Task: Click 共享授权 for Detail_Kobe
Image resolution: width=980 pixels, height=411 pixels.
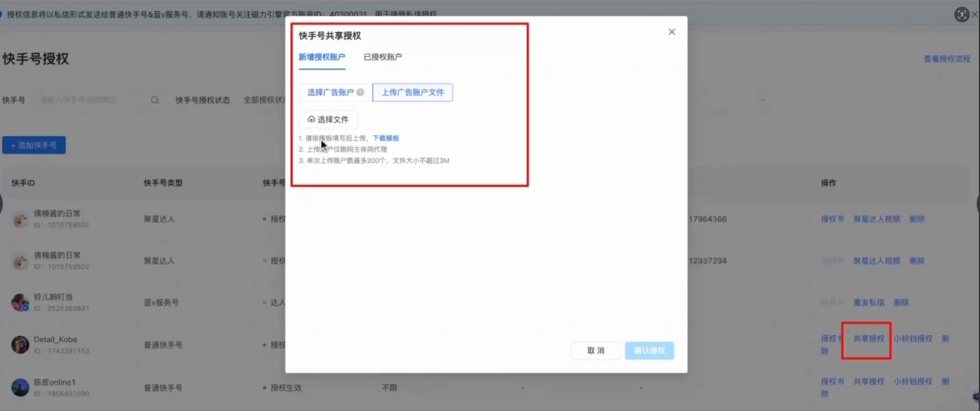Action: click(869, 339)
